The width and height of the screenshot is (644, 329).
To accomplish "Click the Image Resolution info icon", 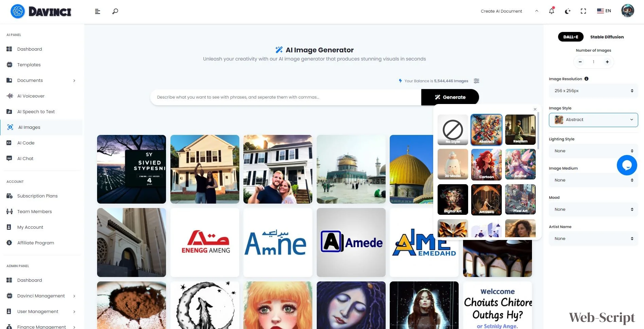I will pyautogui.click(x=586, y=79).
